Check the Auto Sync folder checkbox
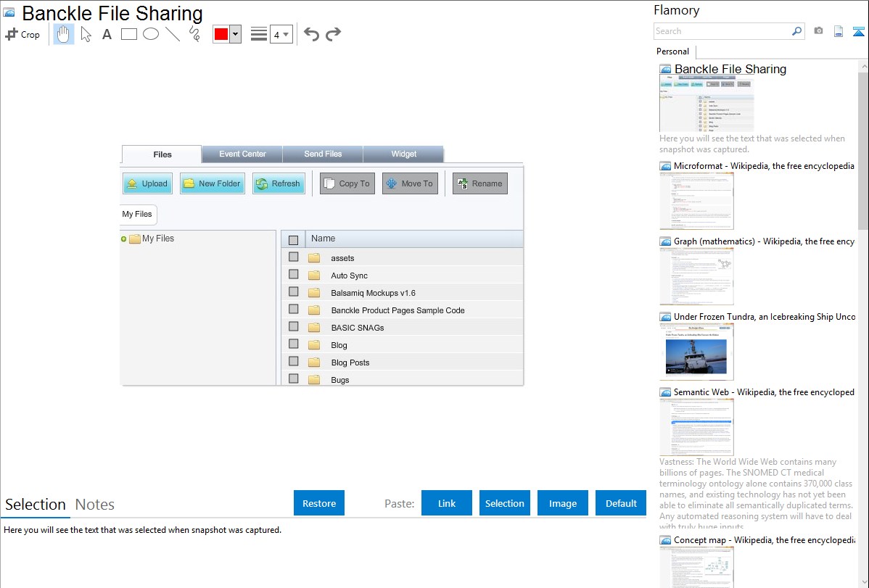Viewport: 869px width, 588px height. click(293, 274)
